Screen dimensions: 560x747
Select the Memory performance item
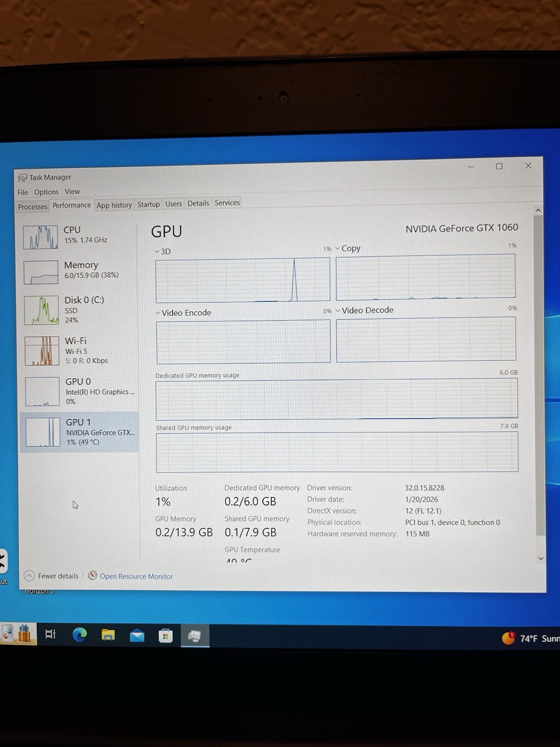[79, 271]
